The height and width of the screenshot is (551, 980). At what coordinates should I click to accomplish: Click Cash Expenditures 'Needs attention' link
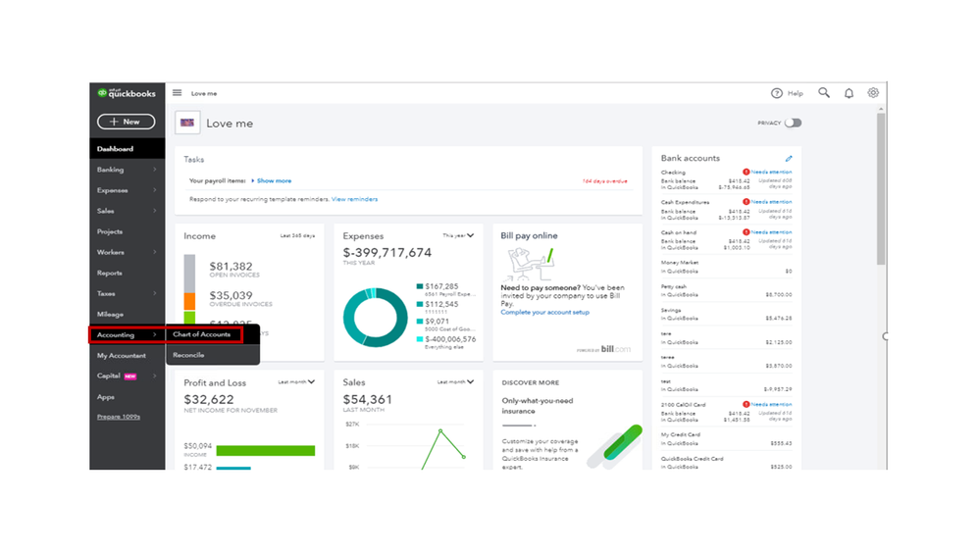pyautogui.click(x=771, y=202)
